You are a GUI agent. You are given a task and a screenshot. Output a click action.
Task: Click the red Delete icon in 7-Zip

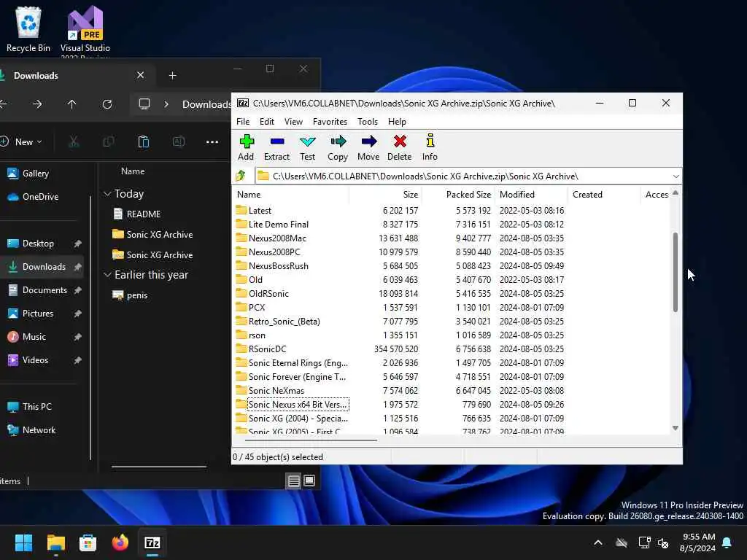coord(399,147)
